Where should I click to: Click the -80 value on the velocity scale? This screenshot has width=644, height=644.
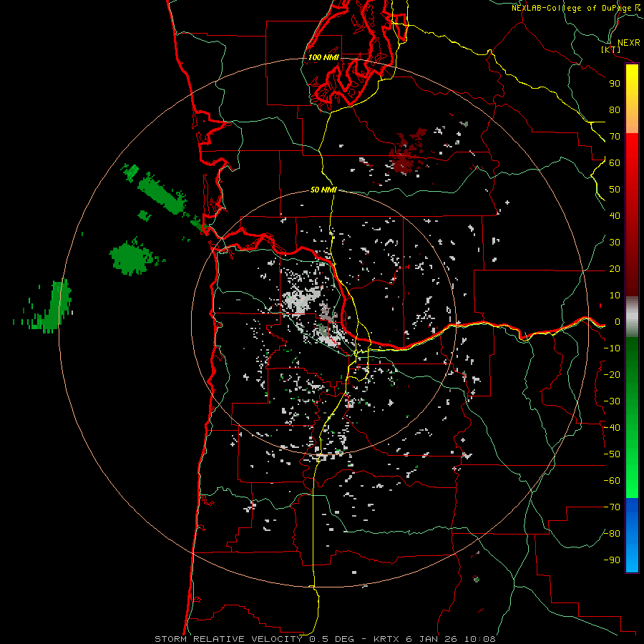[612, 534]
